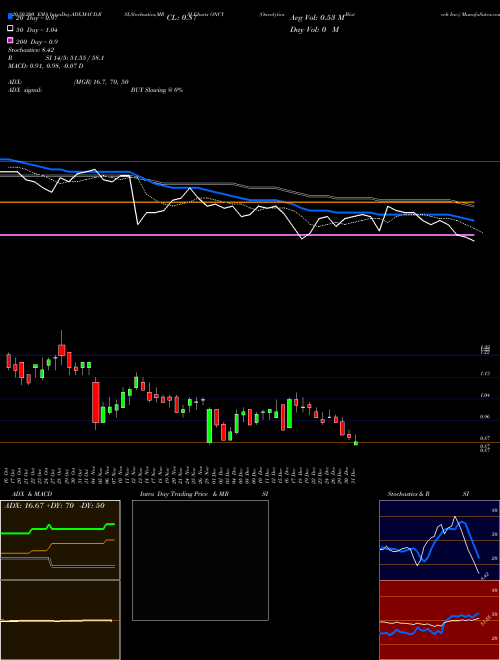
Task: Click the tall green candle on 17 Dec
Action: [x=290, y=413]
